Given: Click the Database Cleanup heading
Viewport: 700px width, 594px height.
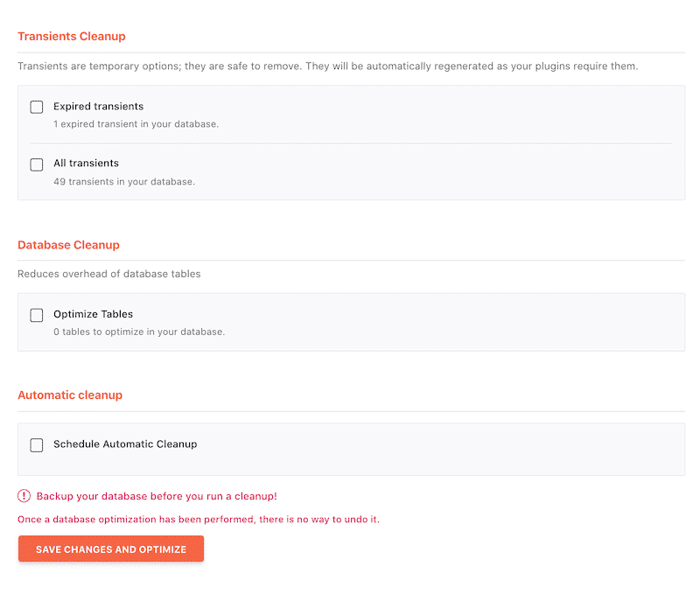Looking at the screenshot, I should (68, 245).
